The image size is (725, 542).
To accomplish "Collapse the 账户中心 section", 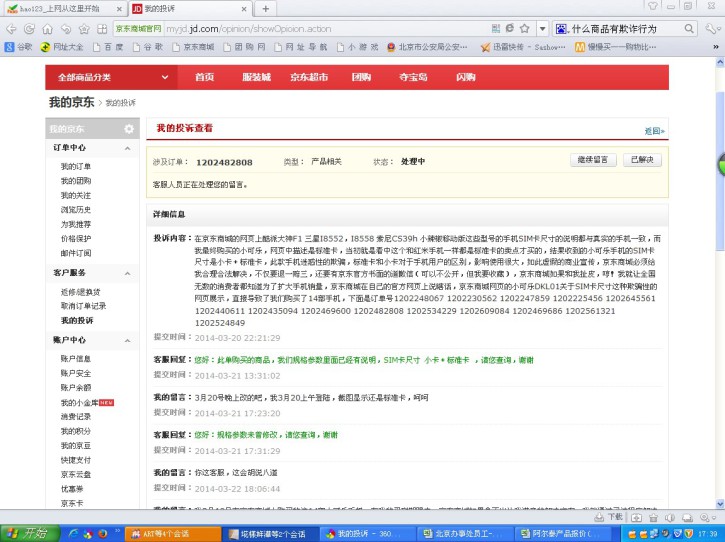I will coord(128,341).
